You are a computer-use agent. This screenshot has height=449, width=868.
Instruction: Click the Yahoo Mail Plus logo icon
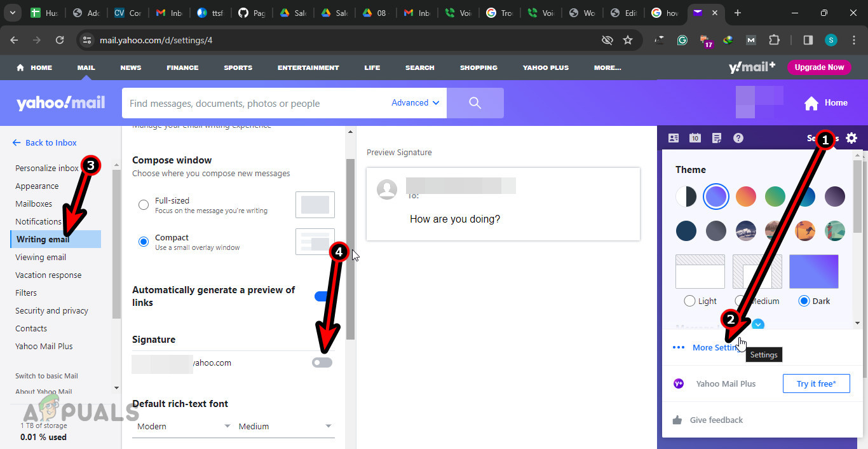678,383
